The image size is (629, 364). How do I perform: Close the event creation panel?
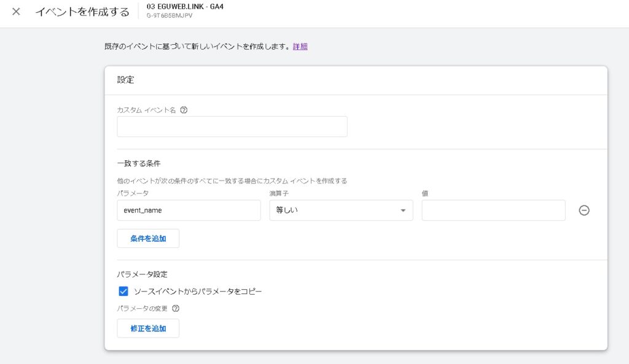[x=16, y=12]
